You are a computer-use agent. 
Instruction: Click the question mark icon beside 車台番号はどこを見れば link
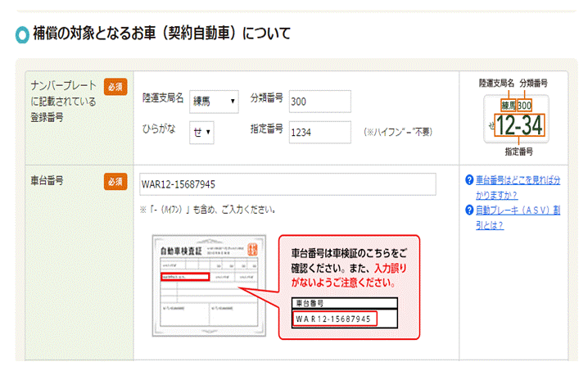[468, 180]
